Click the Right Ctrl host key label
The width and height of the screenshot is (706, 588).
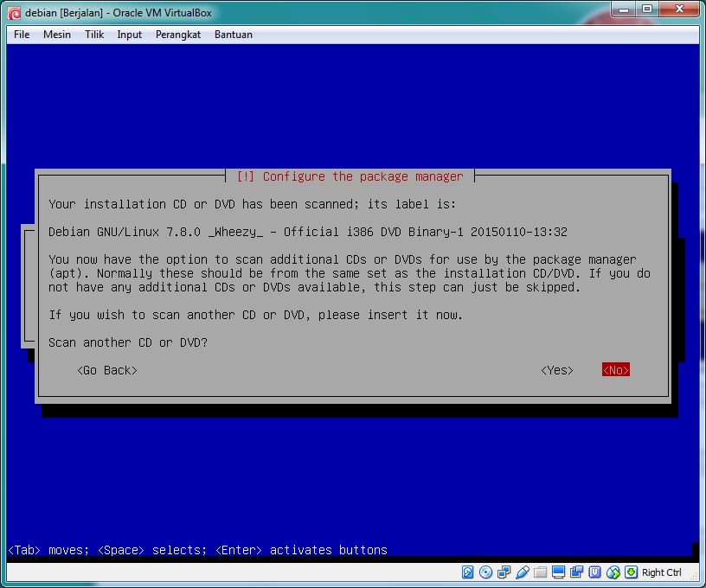click(x=661, y=572)
